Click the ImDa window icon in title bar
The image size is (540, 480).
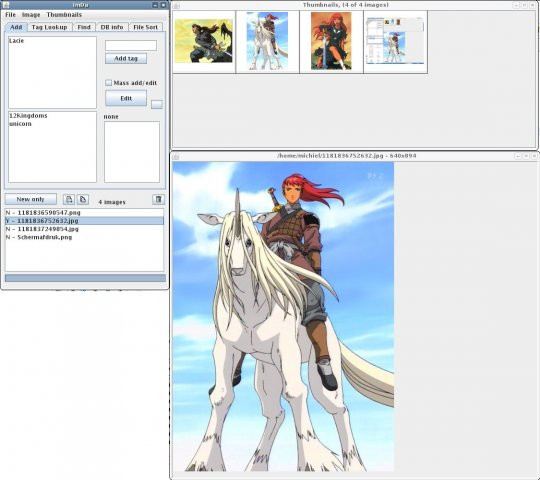(x=5, y=5)
